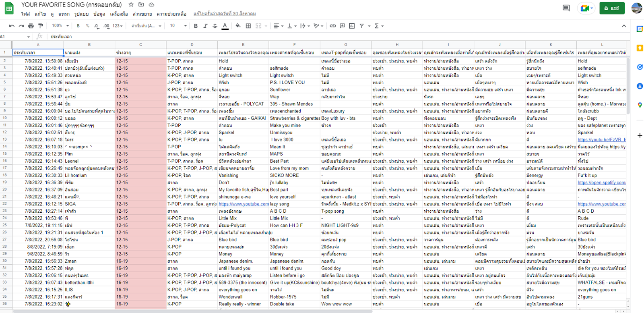Increase decimal places

click(x=106, y=26)
